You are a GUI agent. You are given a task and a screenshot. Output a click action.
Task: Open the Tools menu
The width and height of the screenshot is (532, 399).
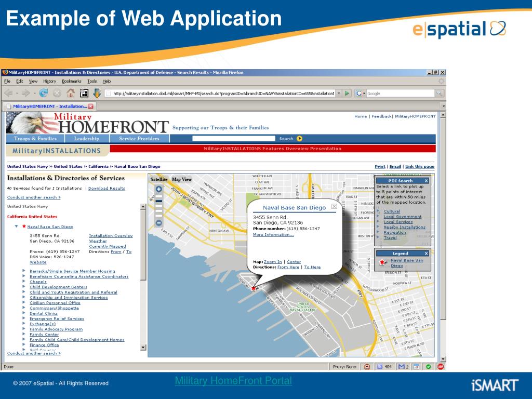92,82
